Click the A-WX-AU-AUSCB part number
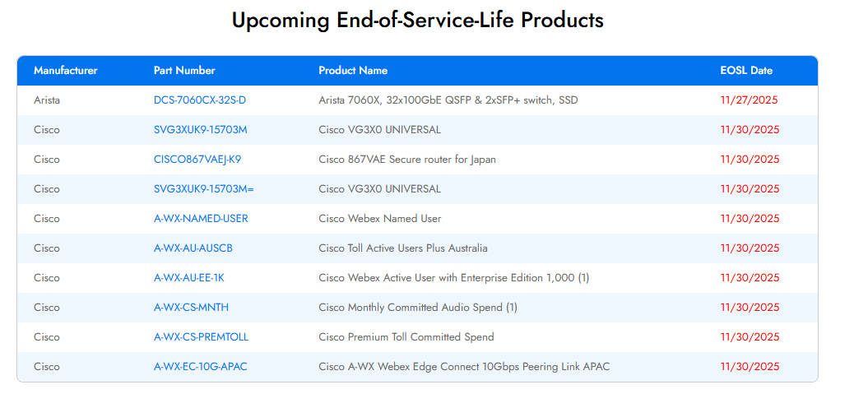Viewport: 868px width, 408px height. click(193, 248)
